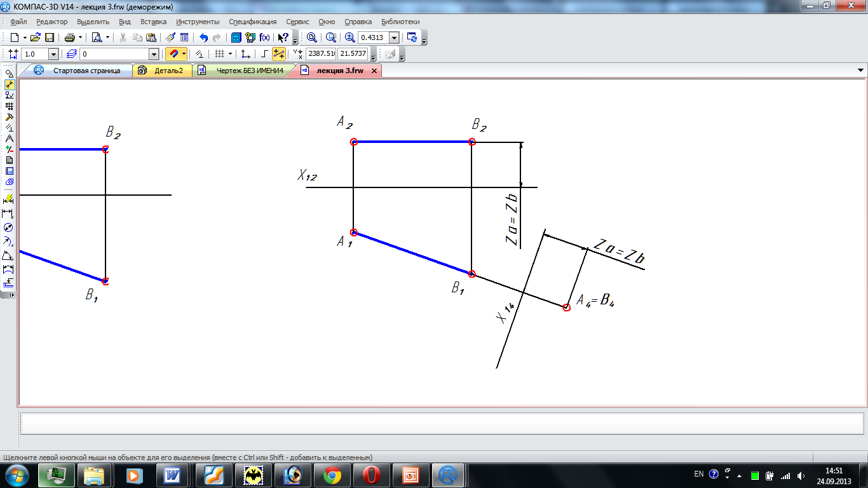Click the Zoom In magnifier icon
This screenshot has width=868, height=488.
point(350,37)
